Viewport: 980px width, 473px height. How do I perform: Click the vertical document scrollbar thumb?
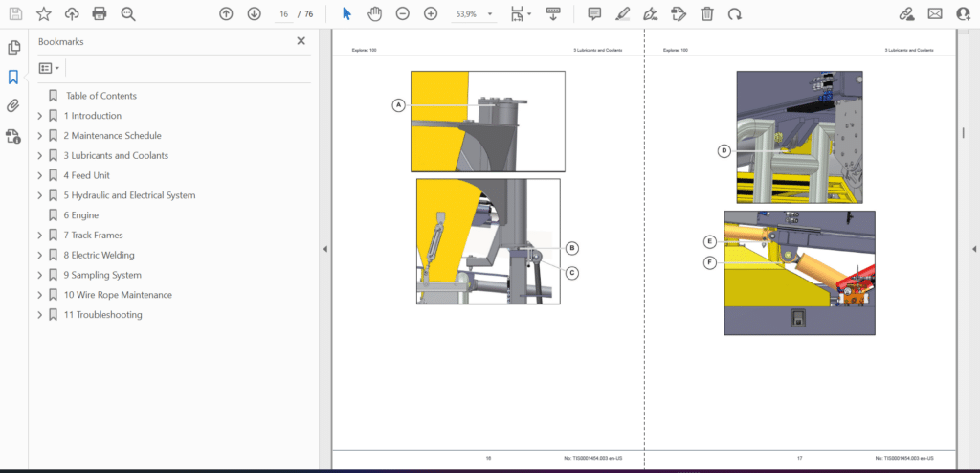[x=963, y=133]
